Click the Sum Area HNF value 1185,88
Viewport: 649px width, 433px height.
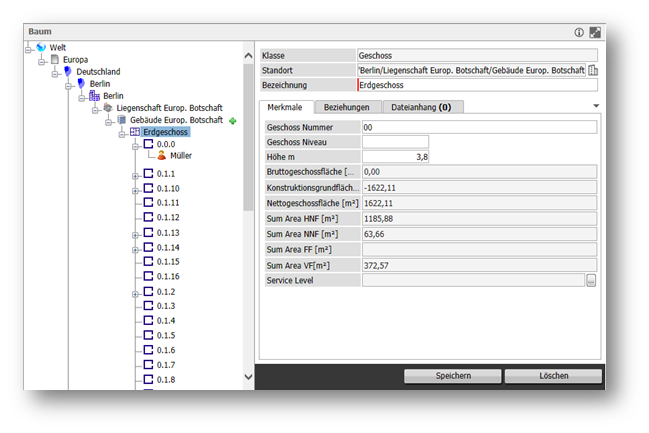pyautogui.click(x=479, y=219)
